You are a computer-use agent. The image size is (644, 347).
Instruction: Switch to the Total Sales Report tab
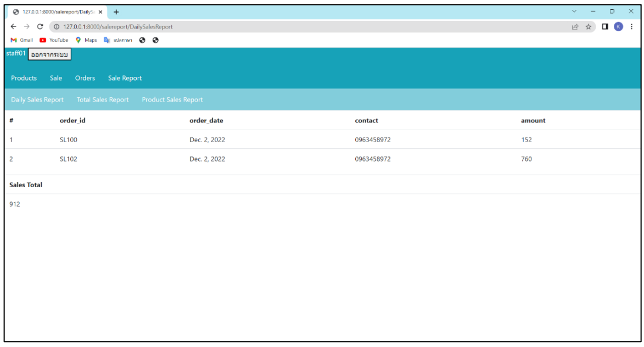(x=102, y=99)
